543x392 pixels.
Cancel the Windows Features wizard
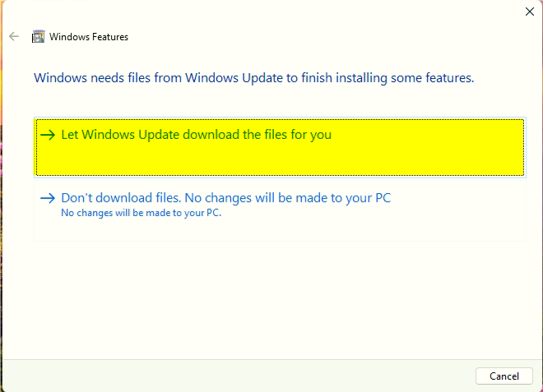click(504, 376)
